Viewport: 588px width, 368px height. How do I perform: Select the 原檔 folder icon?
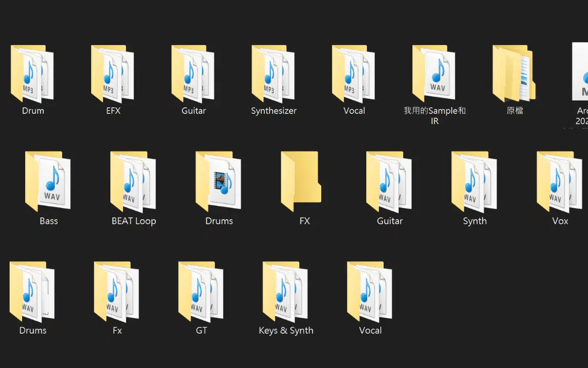click(x=514, y=73)
